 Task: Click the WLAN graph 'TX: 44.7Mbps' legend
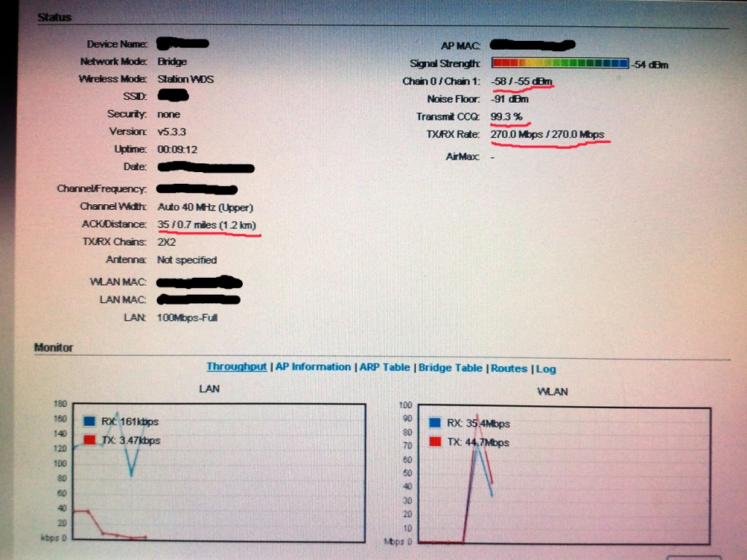[478, 443]
